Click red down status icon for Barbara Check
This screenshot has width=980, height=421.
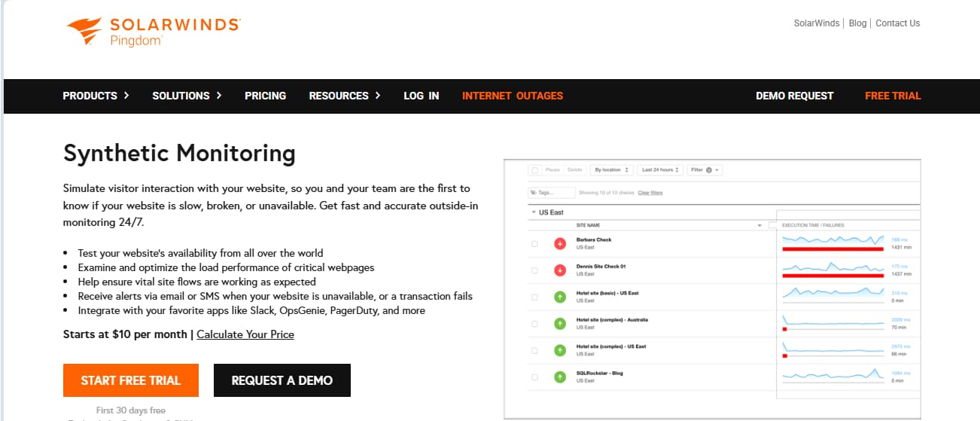coord(560,243)
